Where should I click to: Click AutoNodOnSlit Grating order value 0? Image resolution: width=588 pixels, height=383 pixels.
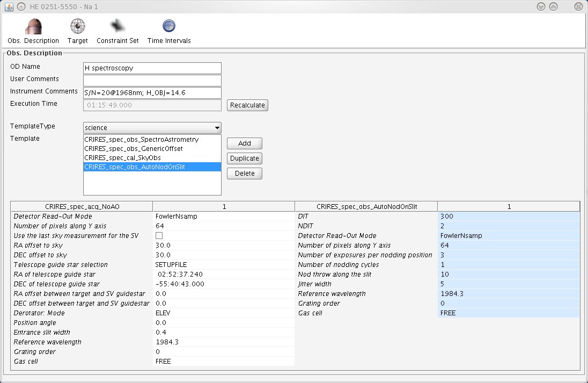(x=509, y=303)
